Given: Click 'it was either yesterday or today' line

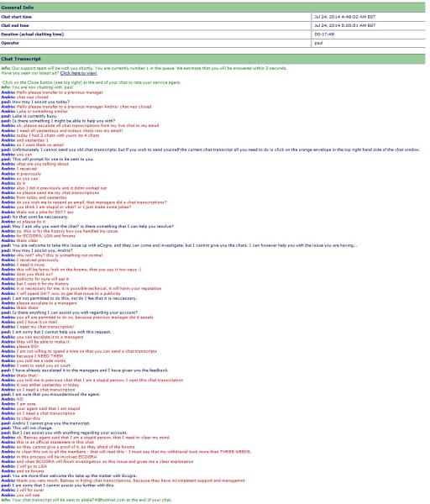Looking at the screenshot, I should point(40,385).
